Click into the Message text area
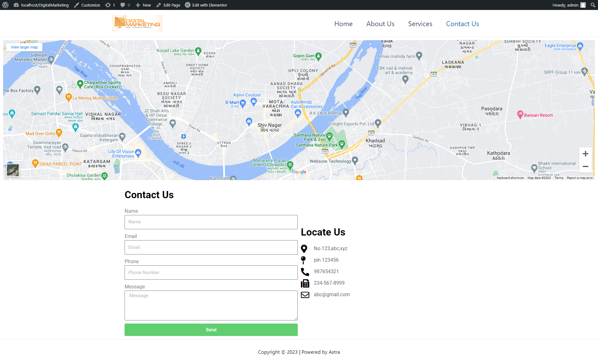 211,306
